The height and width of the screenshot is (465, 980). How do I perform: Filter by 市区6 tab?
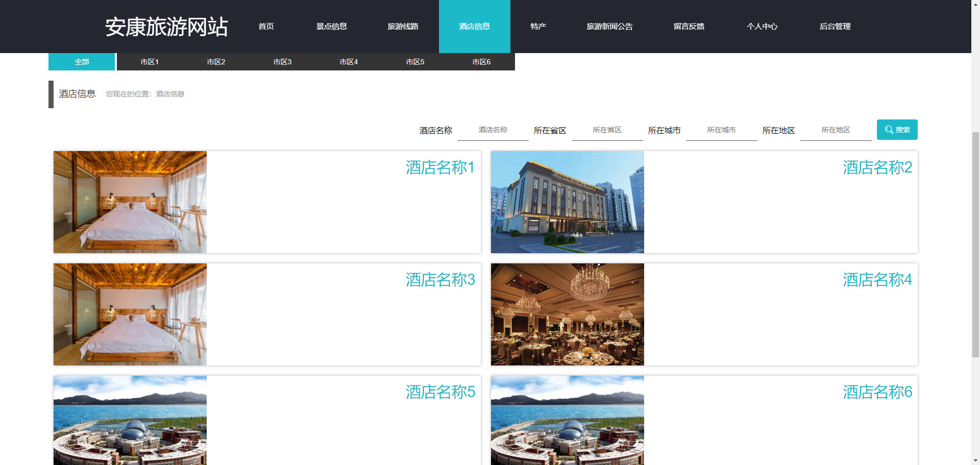[481, 62]
